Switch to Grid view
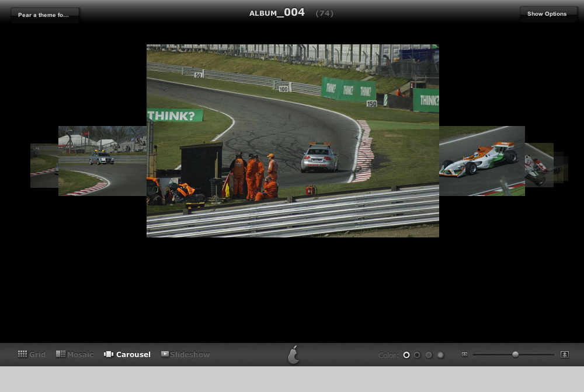584x392 pixels. pos(32,355)
